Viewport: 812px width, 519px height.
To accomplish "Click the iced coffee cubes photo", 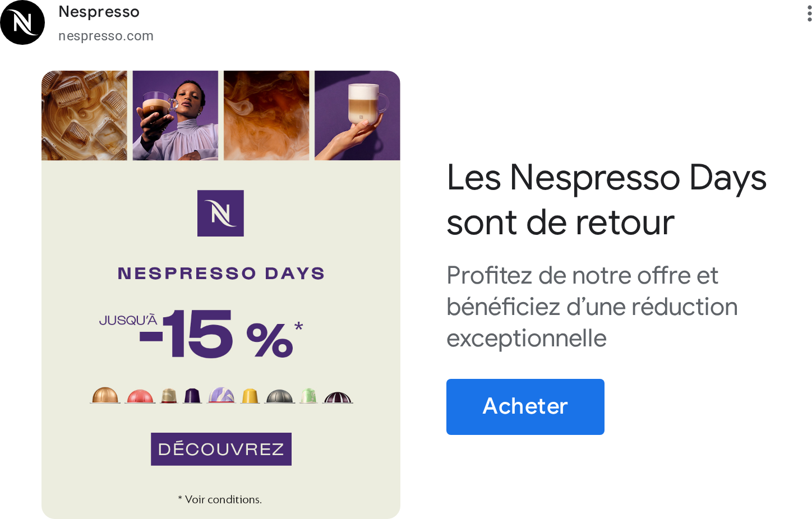I will coord(84,115).
